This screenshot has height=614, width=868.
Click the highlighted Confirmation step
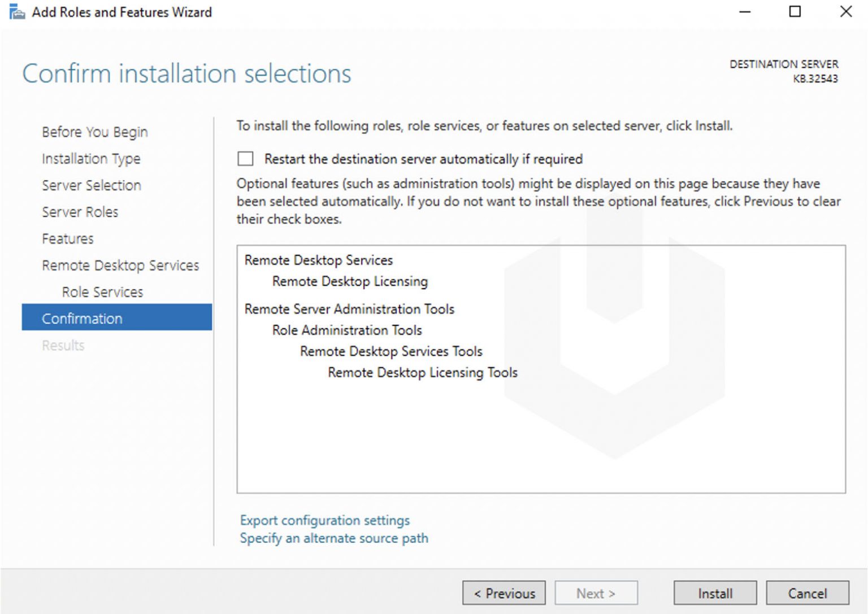82,318
